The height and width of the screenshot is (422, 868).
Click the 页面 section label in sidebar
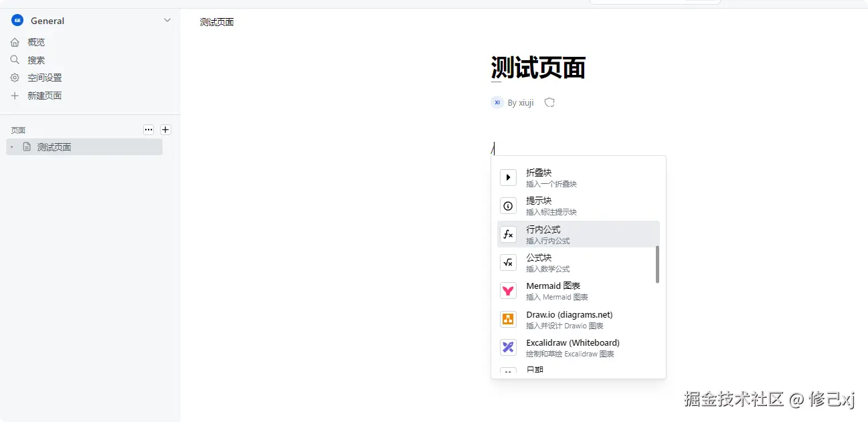point(18,130)
